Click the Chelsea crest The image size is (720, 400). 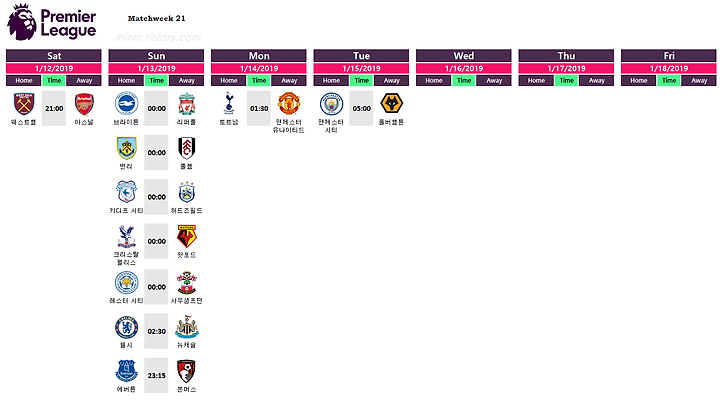(126, 327)
